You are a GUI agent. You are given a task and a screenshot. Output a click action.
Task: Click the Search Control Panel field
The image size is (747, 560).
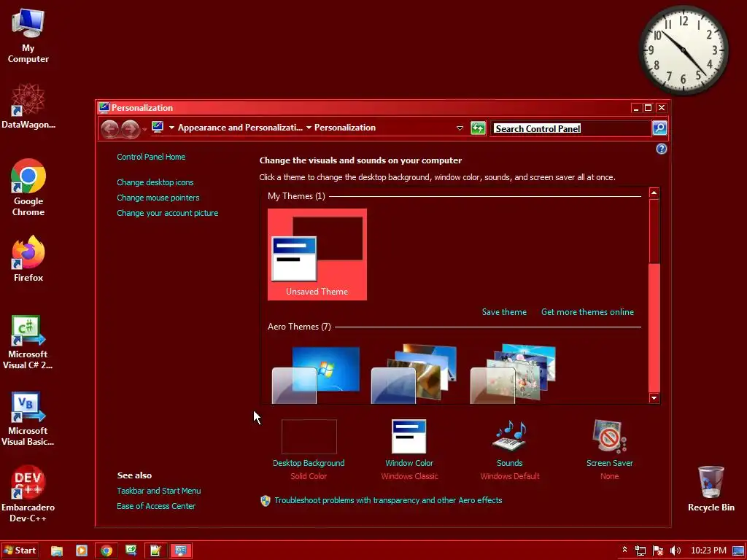[x=570, y=128]
